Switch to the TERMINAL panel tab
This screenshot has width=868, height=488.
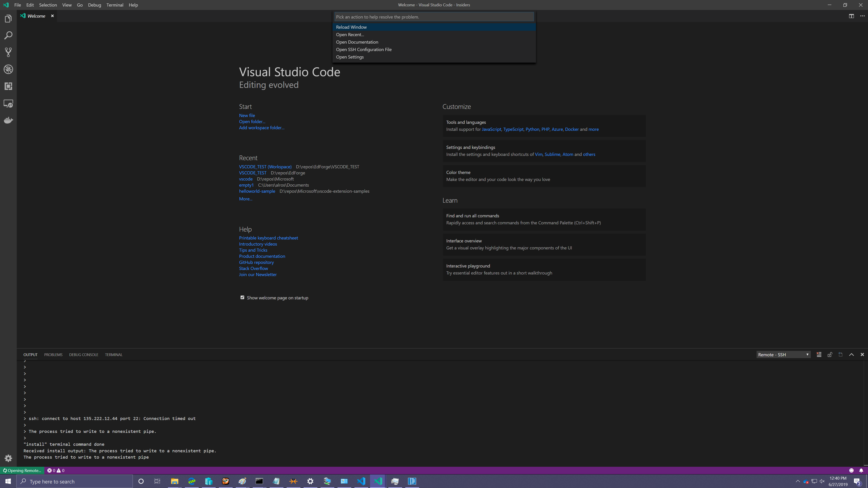pos(113,355)
